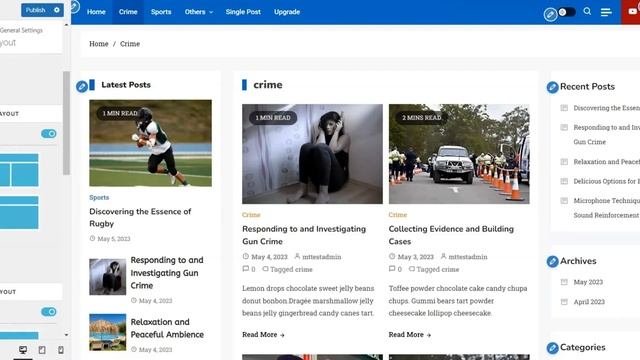Click customizer panel scroll down arrow
The image size is (640, 360).
click(x=67, y=335)
